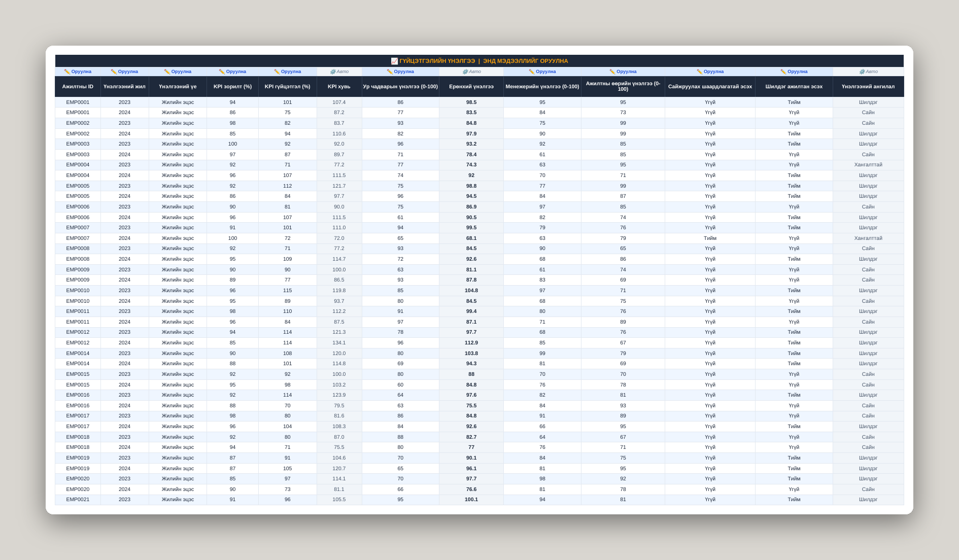Screen dimensions: 959x560
Task: Click the pencil icon above Ажилтны ID column
Action: coord(67,72)
